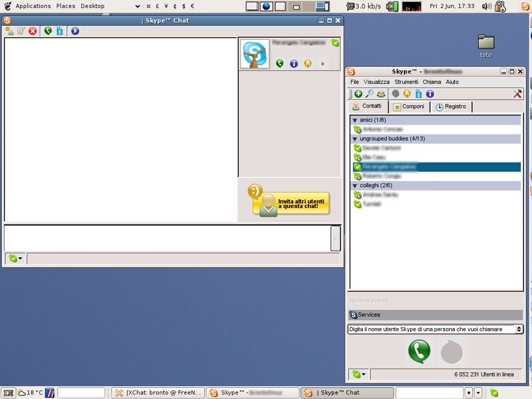Click the blue arrow icon in chat toolbar
This screenshot has width=532, height=399.
pyautogui.click(x=75, y=31)
